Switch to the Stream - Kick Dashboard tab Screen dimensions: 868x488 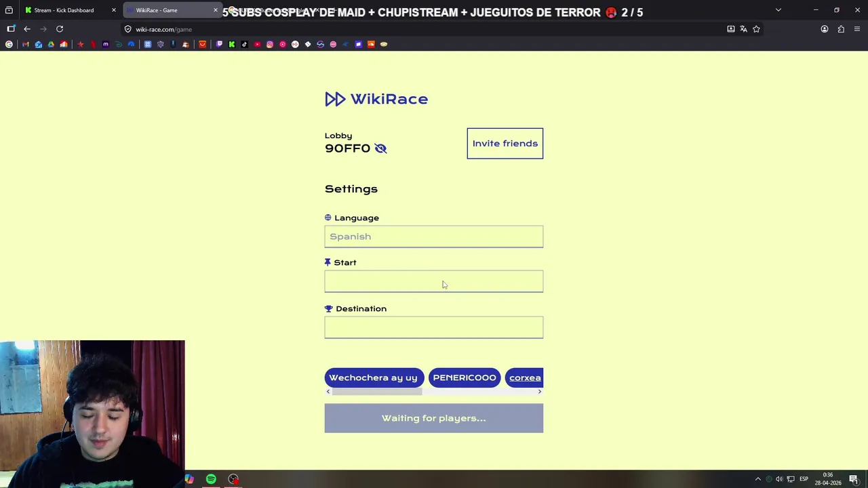pos(64,10)
